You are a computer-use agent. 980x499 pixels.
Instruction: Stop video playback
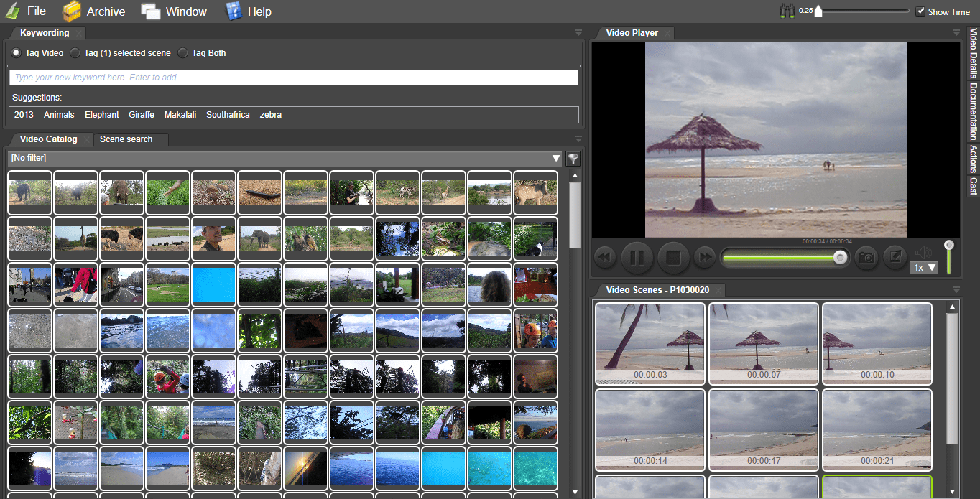pos(673,257)
